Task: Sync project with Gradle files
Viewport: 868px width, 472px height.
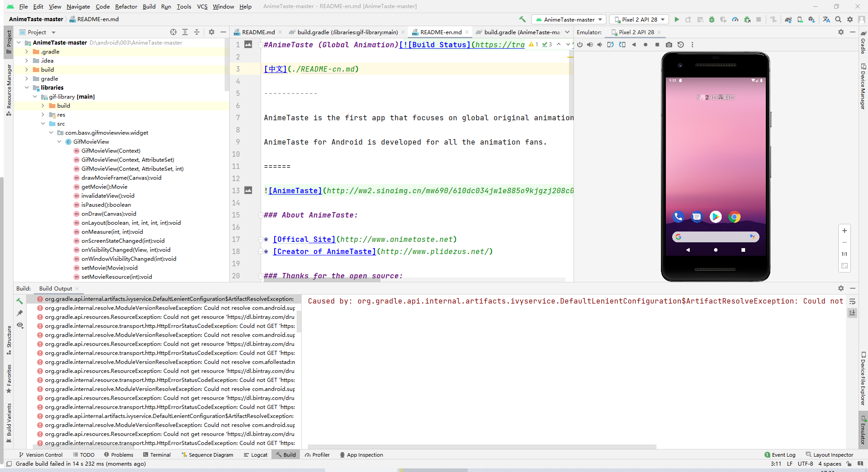Action: (788, 19)
